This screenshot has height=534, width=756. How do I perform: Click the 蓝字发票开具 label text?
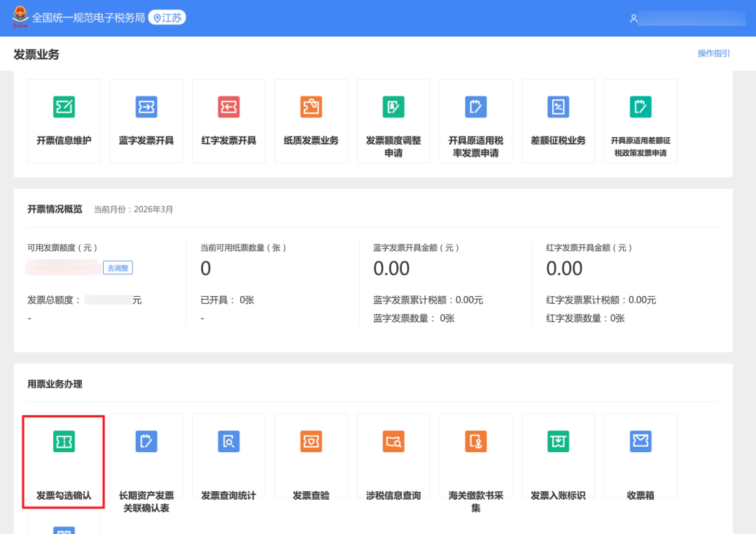tap(146, 141)
